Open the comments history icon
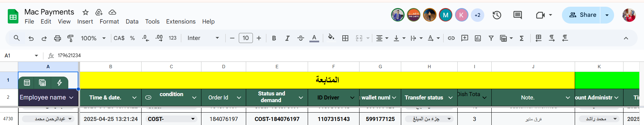The width and height of the screenshot is (644, 125). [x=518, y=15]
